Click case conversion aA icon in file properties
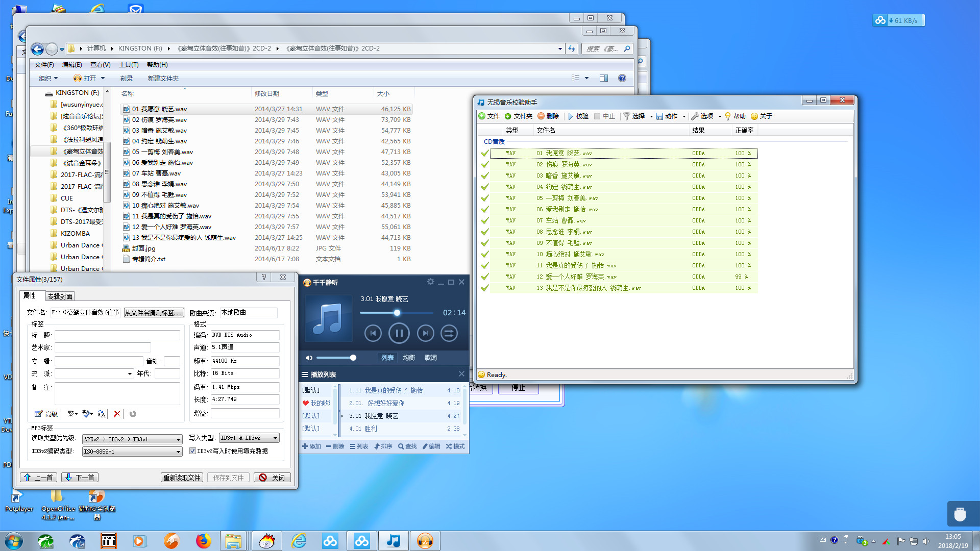 [102, 414]
